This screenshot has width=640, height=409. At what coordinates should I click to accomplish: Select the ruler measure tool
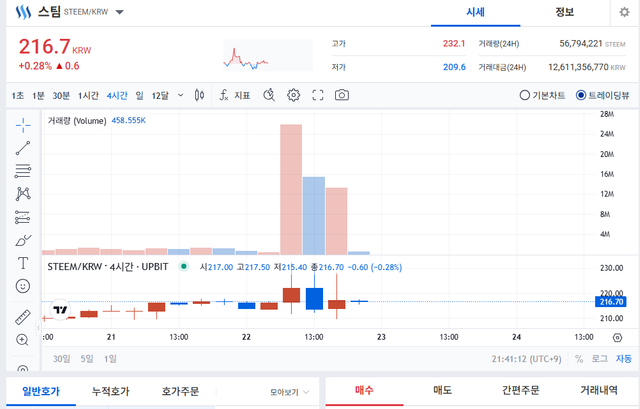click(x=23, y=317)
